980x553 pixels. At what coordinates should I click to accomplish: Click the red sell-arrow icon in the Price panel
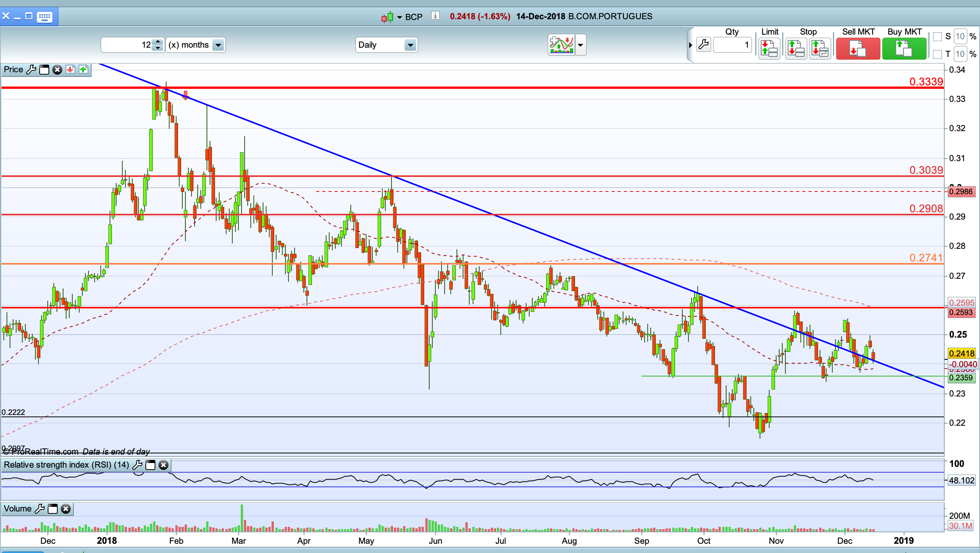(x=70, y=70)
